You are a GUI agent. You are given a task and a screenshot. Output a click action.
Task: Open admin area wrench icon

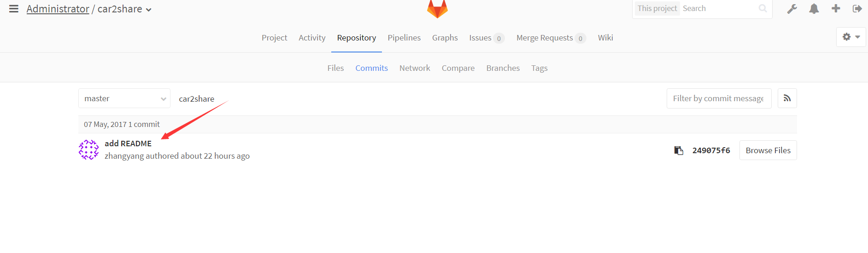tap(792, 9)
